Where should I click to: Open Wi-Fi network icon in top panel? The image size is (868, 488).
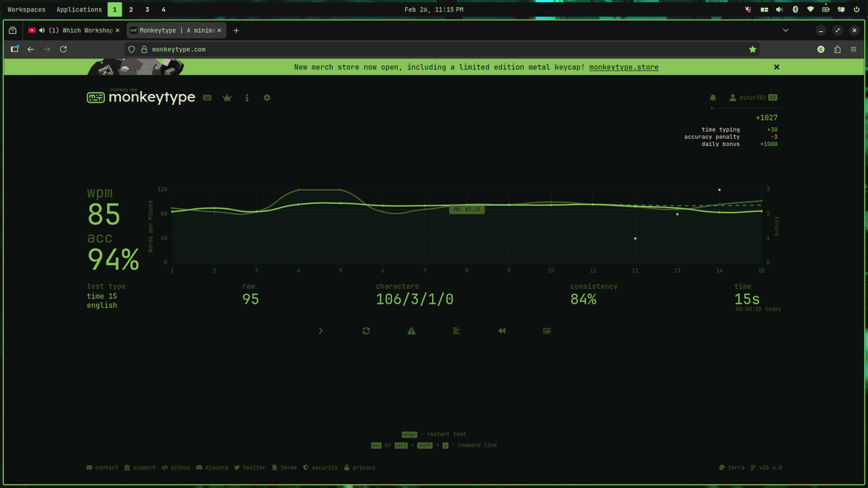click(x=810, y=9)
